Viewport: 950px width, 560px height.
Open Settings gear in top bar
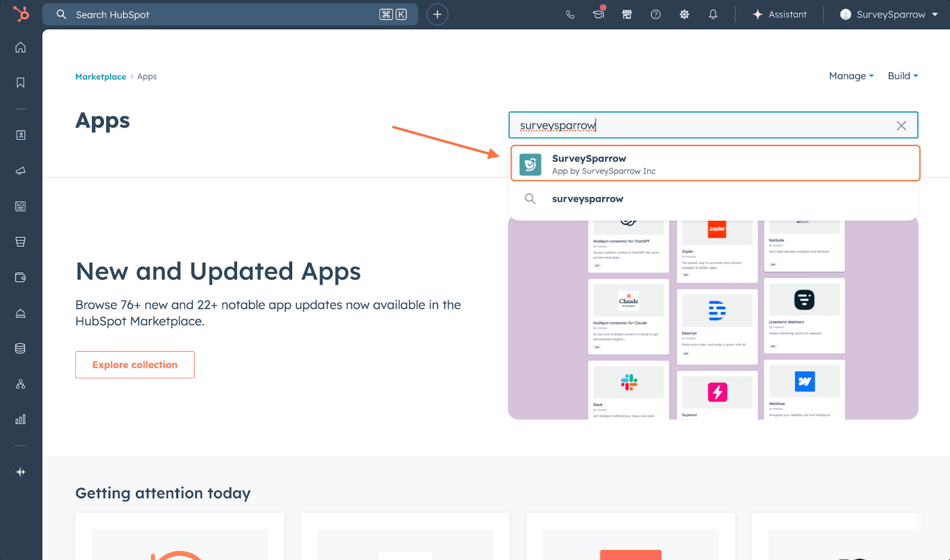684,15
